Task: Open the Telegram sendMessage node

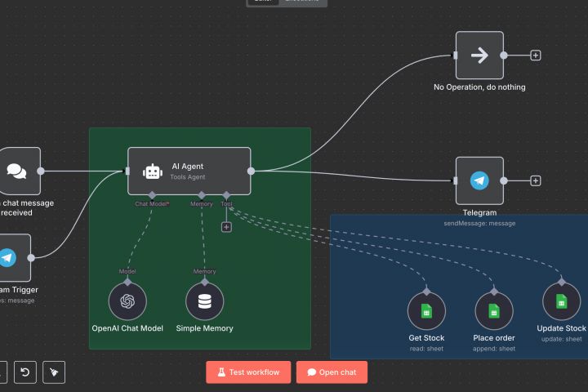Action: click(x=479, y=180)
